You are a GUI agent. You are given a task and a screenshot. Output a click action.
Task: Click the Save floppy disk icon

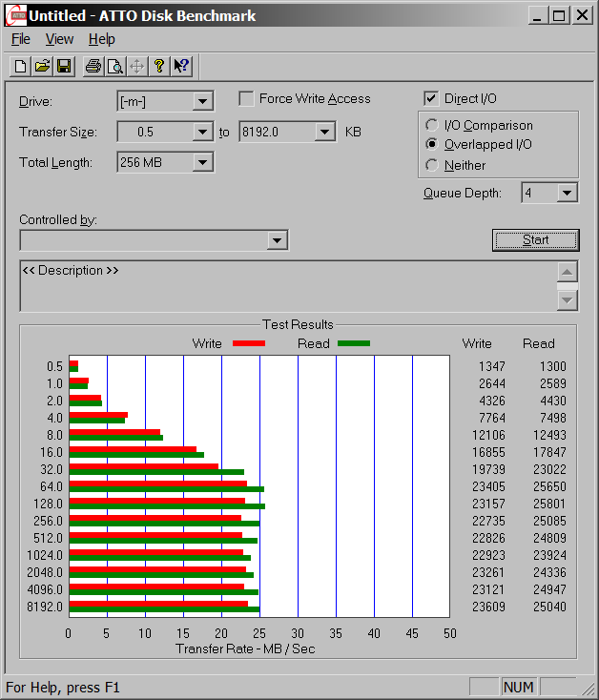64,66
